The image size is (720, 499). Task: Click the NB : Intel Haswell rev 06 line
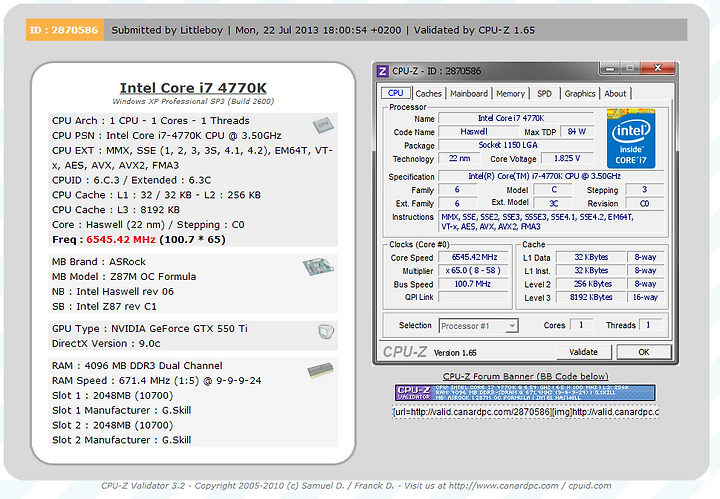click(x=113, y=292)
